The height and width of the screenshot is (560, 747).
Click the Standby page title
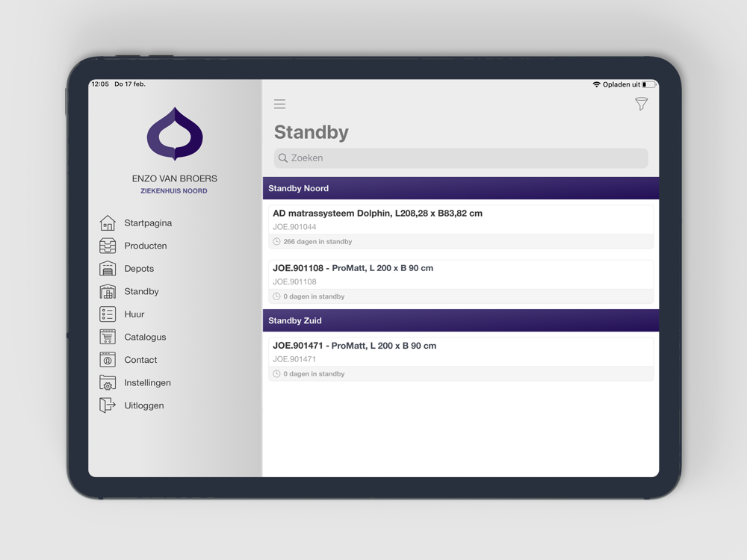coord(311,132)
